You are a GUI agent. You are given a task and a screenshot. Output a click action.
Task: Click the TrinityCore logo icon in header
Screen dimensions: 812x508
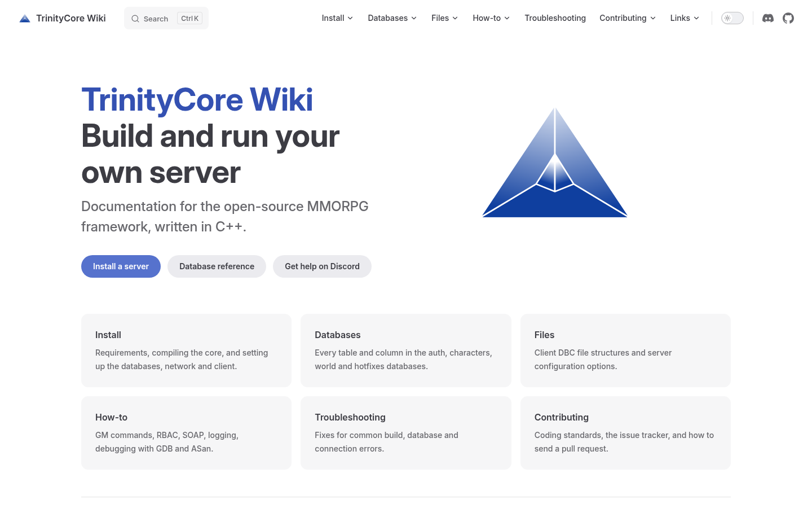pyautogui.click(x=25, y=18)
